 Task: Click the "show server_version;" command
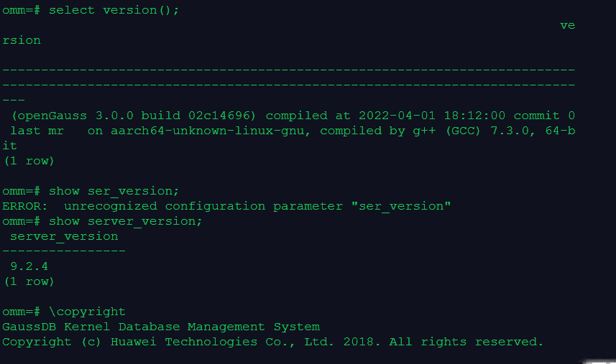pos(125,221)
